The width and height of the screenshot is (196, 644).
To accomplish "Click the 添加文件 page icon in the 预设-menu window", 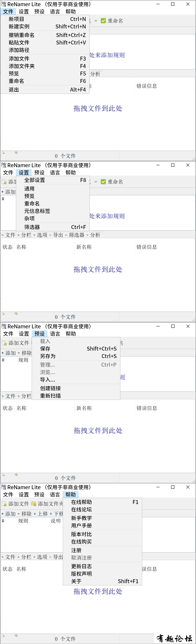I will pyautogui.click(x=4, y=343).
